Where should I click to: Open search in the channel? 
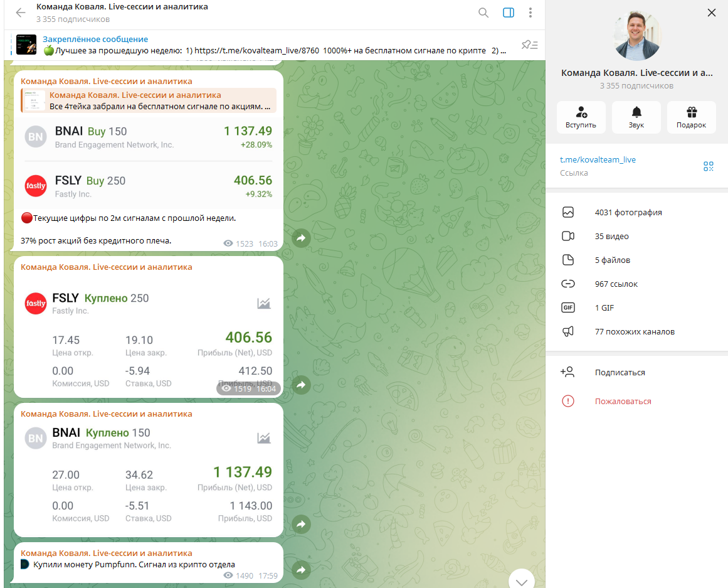[483, 13]
